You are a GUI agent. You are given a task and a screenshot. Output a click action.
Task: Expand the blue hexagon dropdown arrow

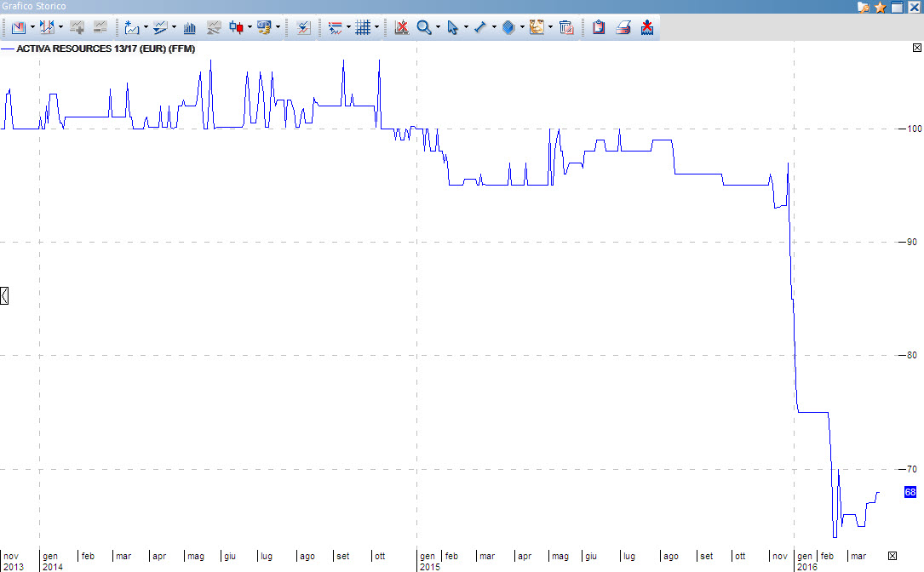coord(522,27)
